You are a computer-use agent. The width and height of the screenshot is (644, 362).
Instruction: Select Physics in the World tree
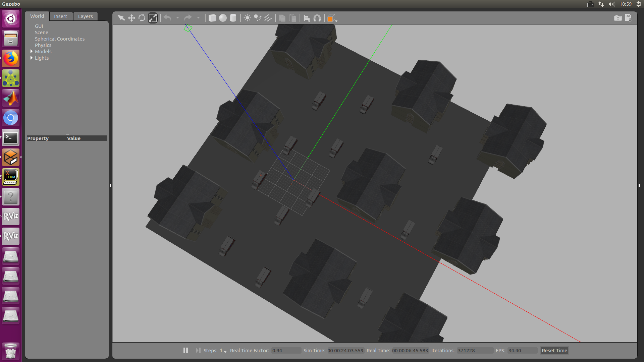[x=43, y=45]
